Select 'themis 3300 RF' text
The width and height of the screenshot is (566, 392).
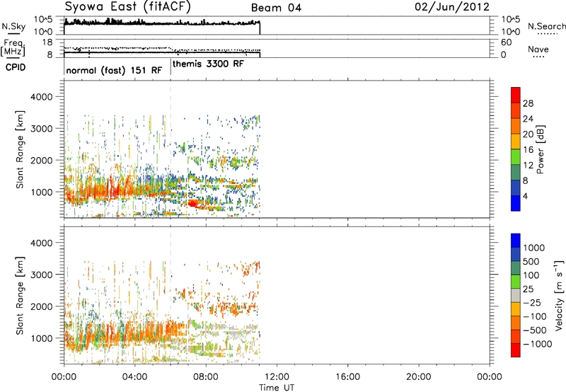pos(208,64)
